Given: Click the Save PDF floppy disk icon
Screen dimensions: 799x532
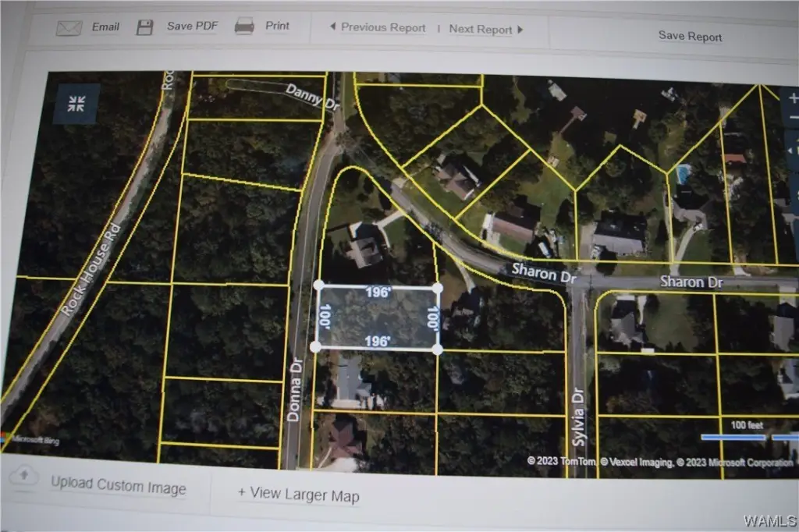Looking at the screenshot, I should 145,27.
